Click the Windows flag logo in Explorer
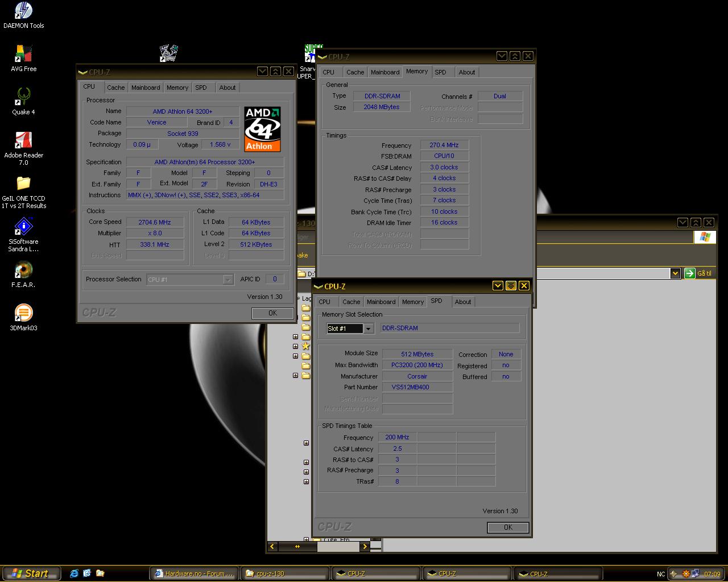The width and height of the screenshot is (728, 582). point(705,237)
